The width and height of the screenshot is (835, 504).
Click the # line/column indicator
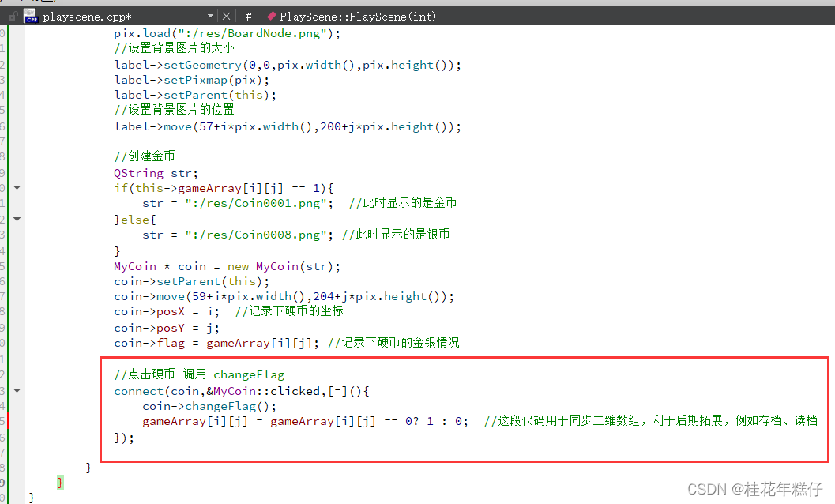tap(249, 17)
